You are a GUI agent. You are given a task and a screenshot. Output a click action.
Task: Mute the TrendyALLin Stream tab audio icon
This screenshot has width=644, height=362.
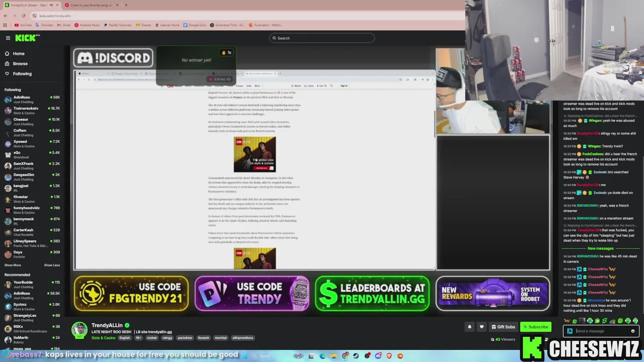(51, 5)
